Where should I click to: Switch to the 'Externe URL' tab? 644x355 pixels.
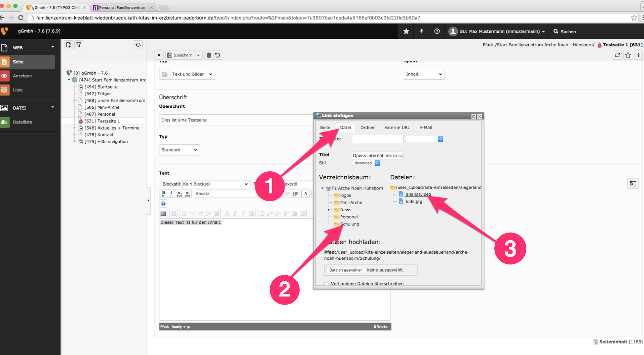(397, 128)
